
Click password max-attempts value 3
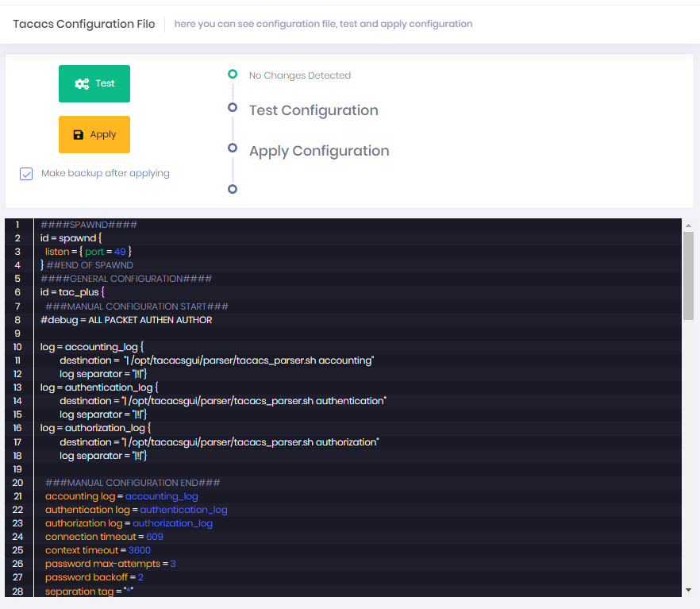[x=173, y=564]
